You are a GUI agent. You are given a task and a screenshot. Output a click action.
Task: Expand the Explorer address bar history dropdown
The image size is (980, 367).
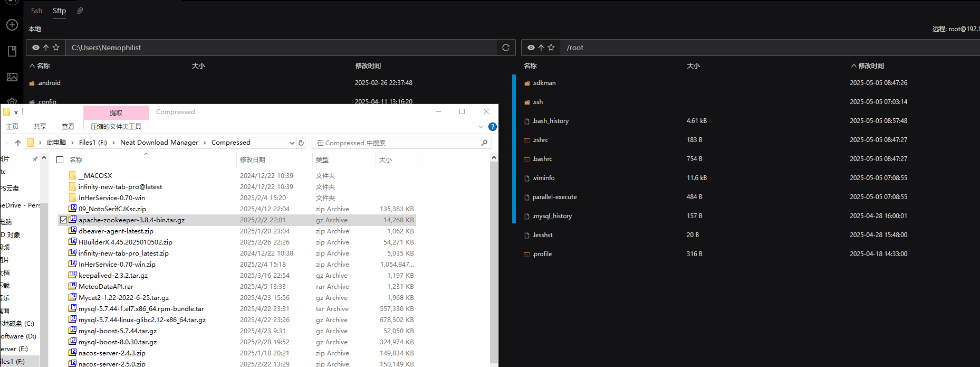click(x=292, y=143)
